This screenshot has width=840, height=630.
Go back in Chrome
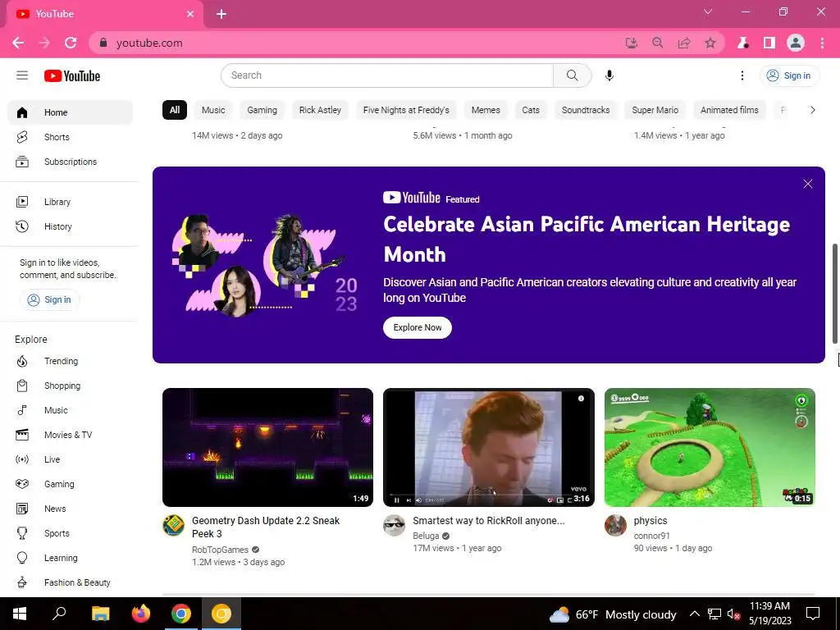18,43
